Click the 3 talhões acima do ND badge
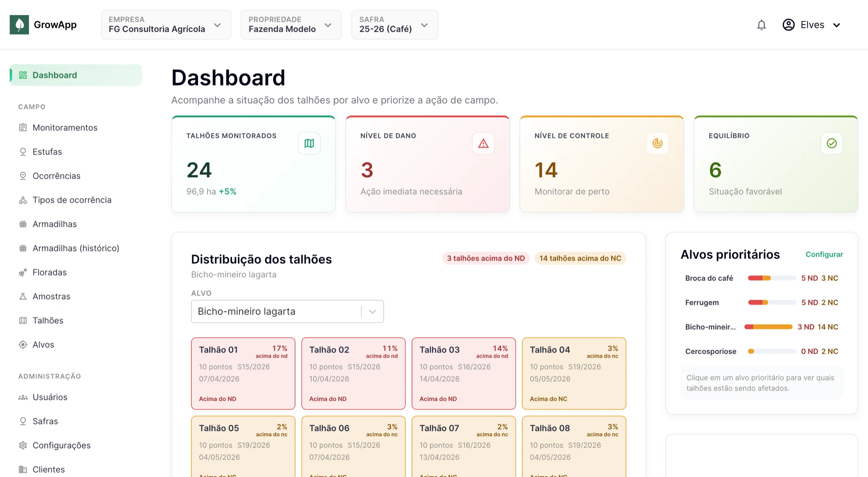Viewport: 868px width, 477px height. tap(486, 258)
